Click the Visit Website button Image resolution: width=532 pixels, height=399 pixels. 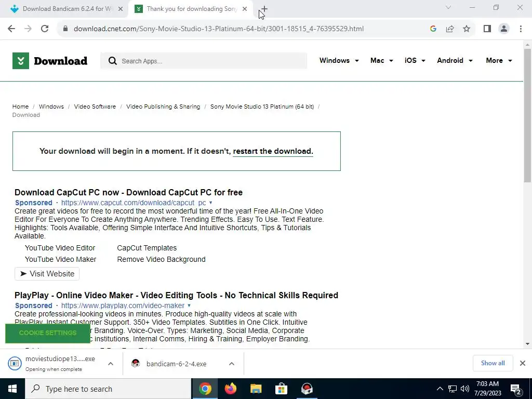[x=47, y=274]
